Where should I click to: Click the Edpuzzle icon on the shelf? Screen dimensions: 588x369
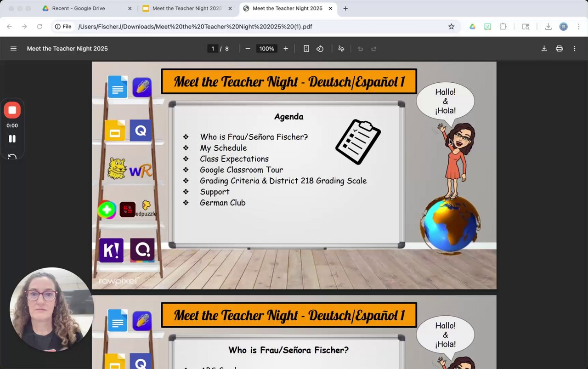pyautogui.click(x=147, y=209)
